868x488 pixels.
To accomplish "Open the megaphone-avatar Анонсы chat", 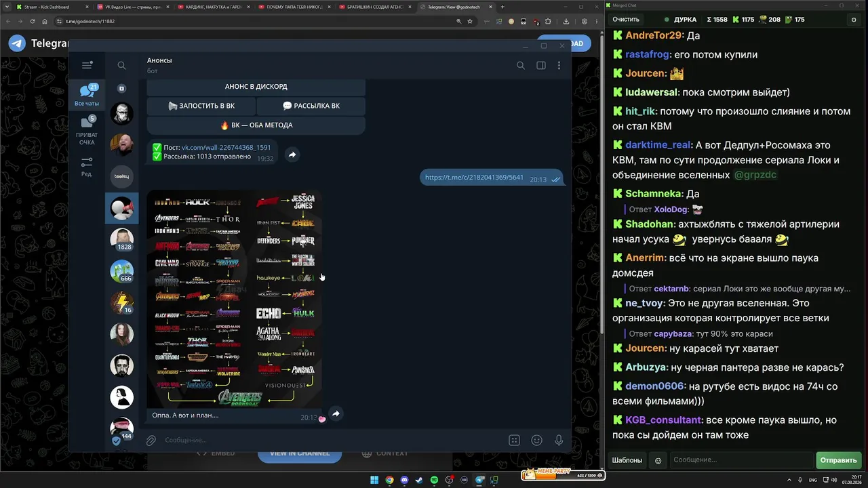I will [122, 208].
